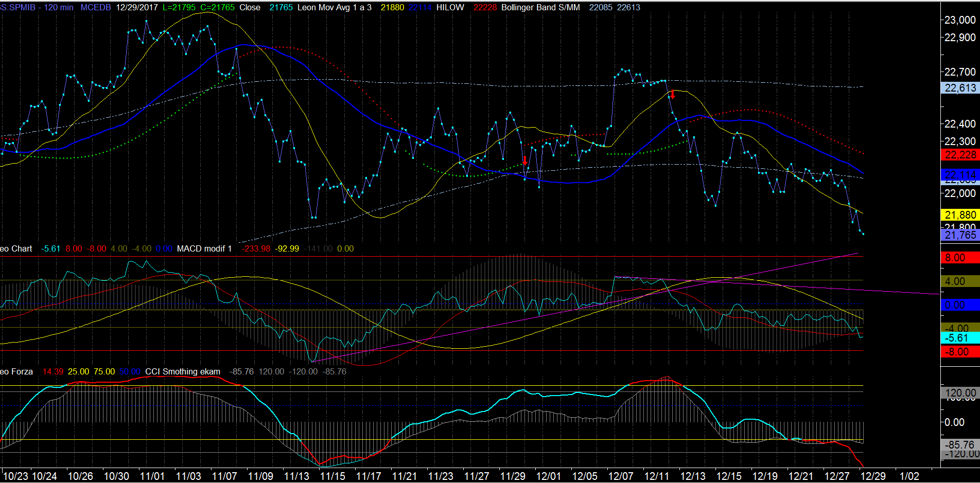Click the 12/29/2017 date in the header
Image resolution: width=980 pixels, height=483 pixels.
coord(137,8)
